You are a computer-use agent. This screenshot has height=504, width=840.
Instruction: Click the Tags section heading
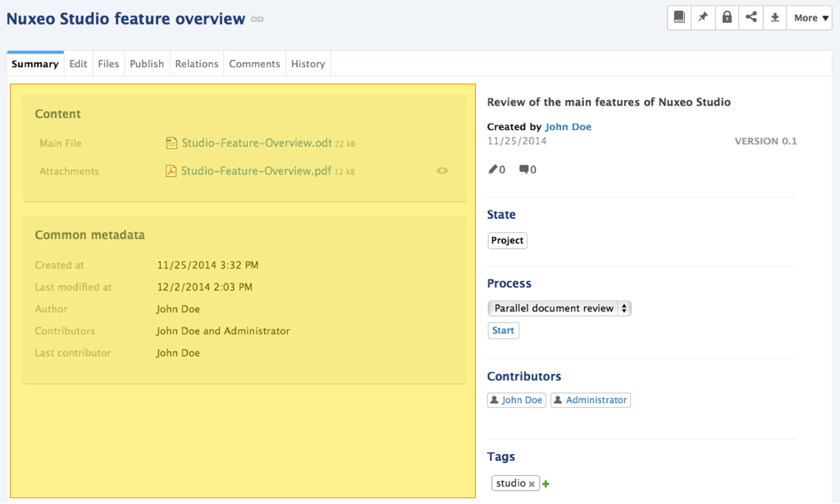click(501, 456)
